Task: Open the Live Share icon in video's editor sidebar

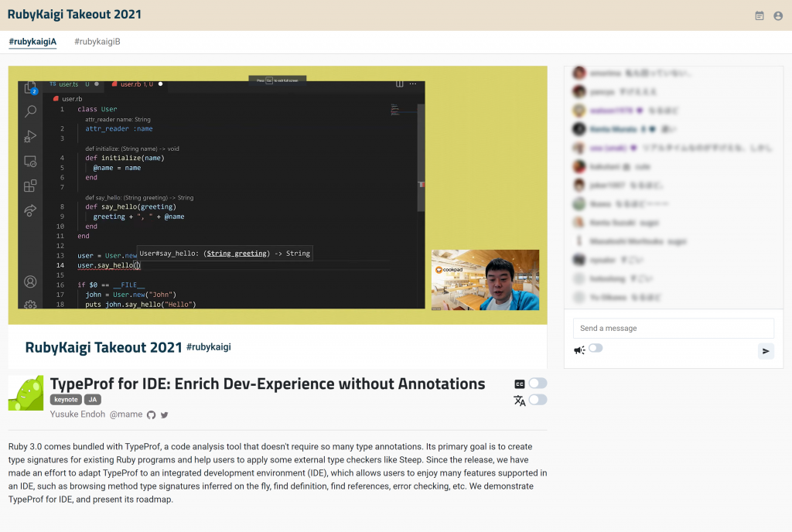Action: (30, 210)
